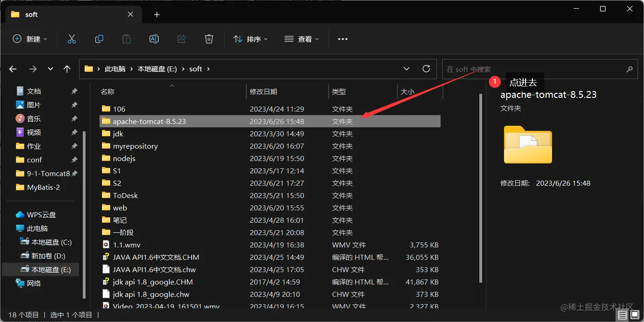Go forward with the right arrow
The height and width of the screenshot is (322, 644).
(x=33, y=69)
